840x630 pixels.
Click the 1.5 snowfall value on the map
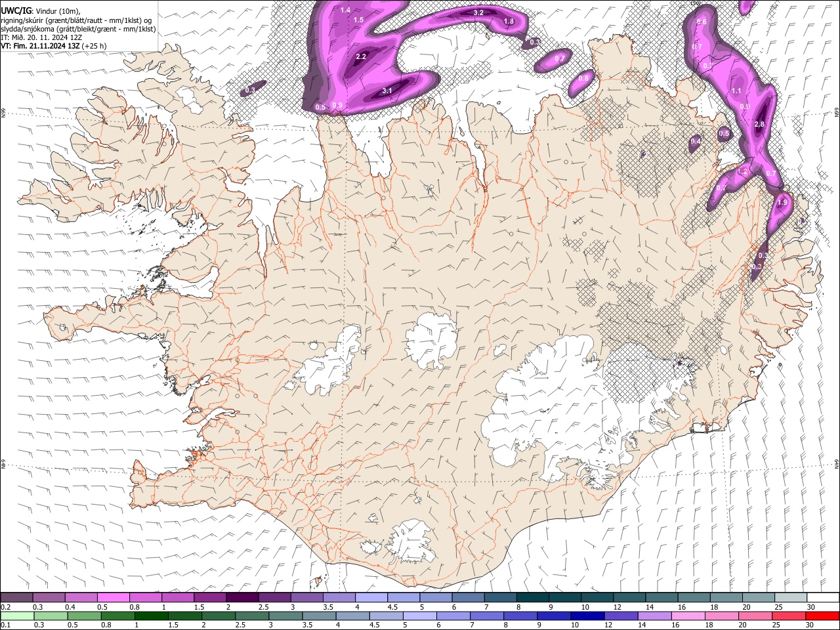click(358, 20)
